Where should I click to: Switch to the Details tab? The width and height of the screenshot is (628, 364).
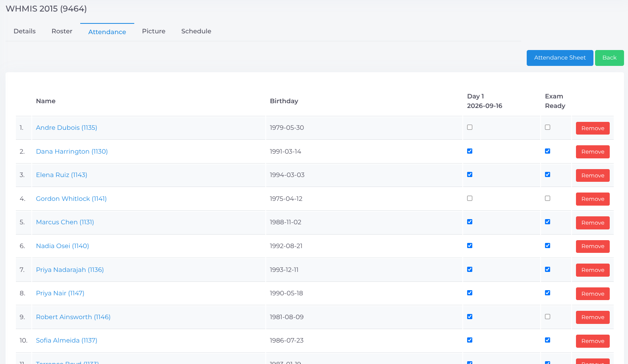coord(25,31)
